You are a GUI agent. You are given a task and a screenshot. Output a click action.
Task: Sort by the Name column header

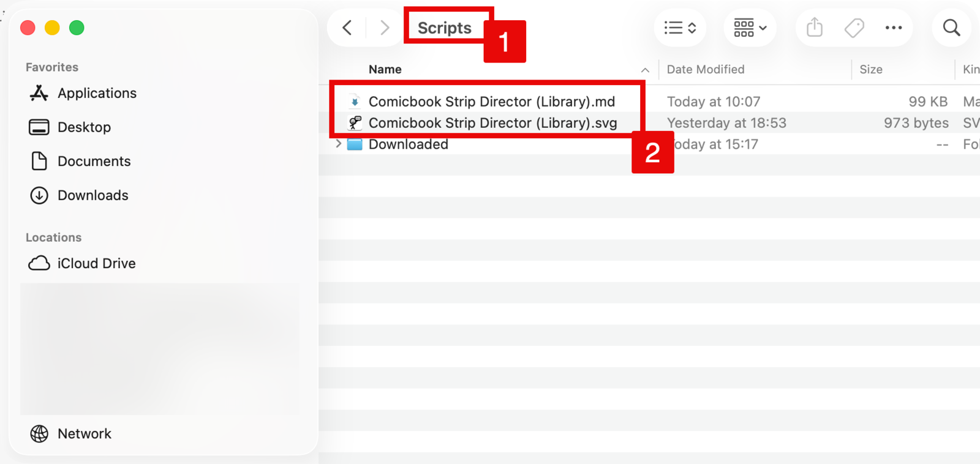click(385, 69)
